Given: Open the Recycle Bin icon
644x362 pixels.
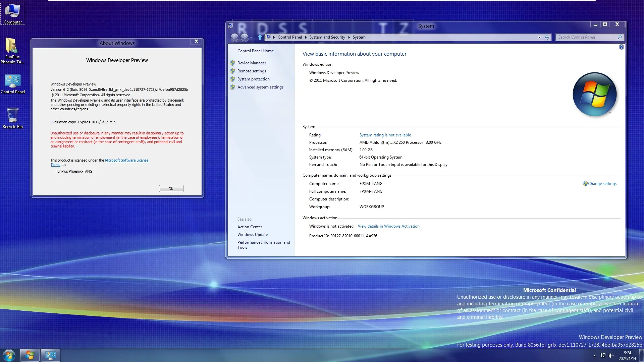Looking at the screenshot, I should pos(13,118).
